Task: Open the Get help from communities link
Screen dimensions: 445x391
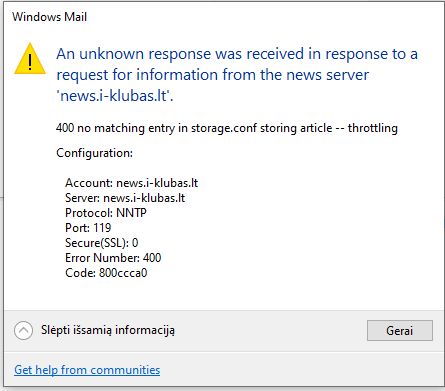Action: [x=87, y=370]
